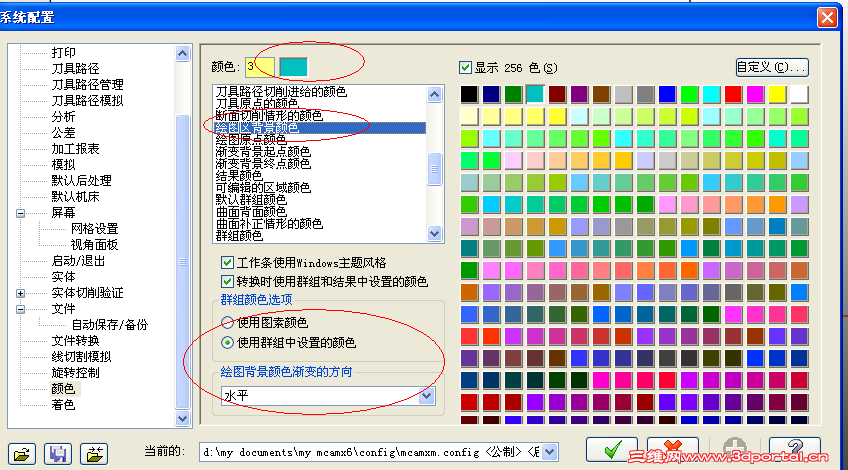Open configuration file folder icon

22,453
